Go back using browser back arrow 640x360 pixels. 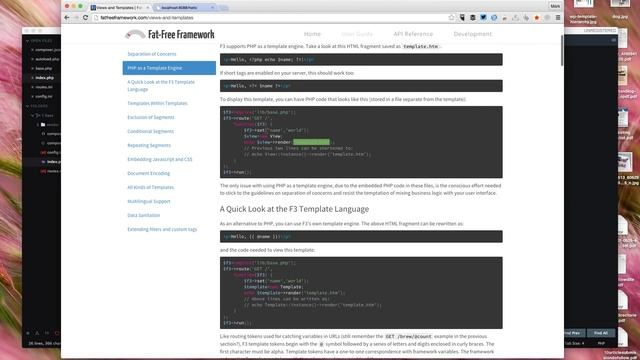[x=67, y=18]
